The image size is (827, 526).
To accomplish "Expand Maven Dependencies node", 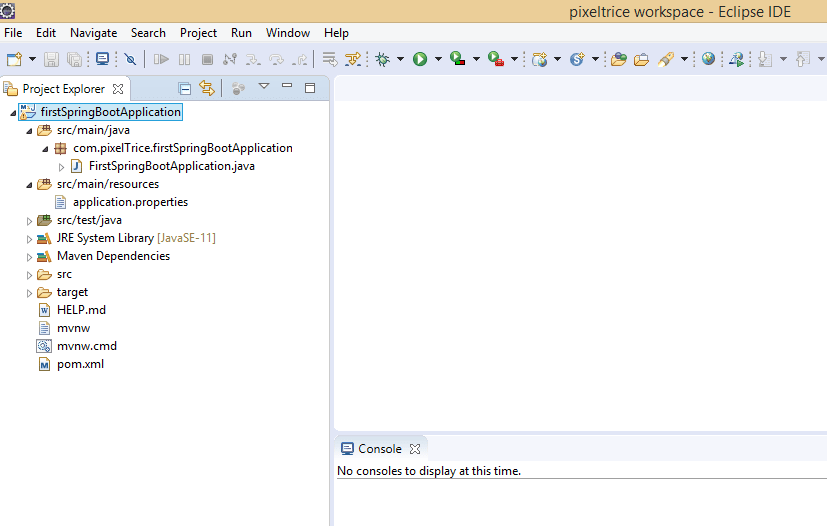I will click(x=29, y=257).
